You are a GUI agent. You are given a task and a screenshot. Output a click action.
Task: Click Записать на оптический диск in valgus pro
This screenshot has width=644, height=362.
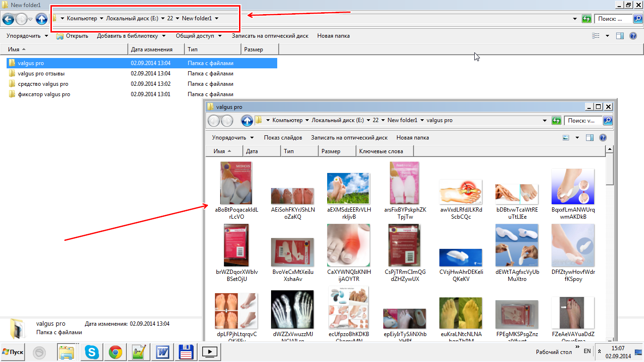tap(349, 138)
